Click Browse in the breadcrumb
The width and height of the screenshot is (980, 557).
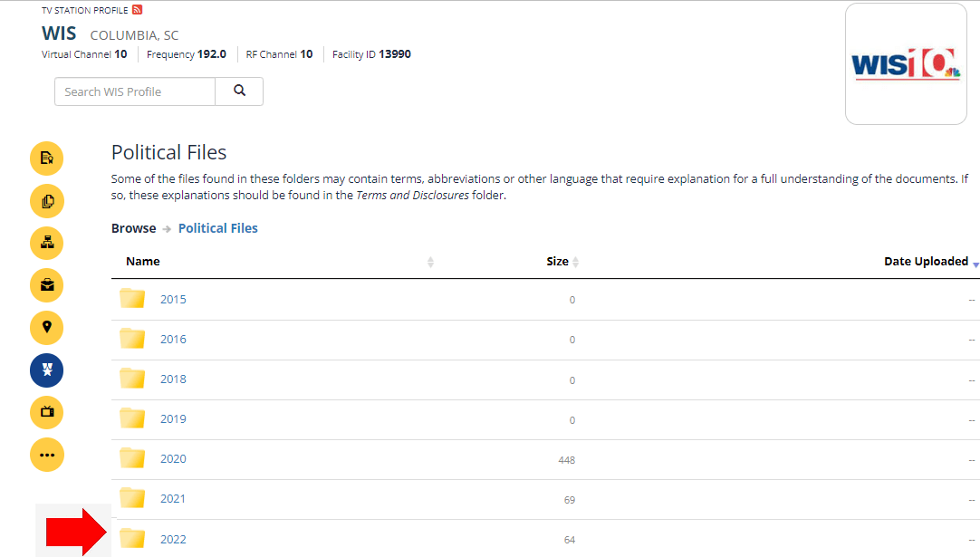pyautogui.click(x=133, y=228)
